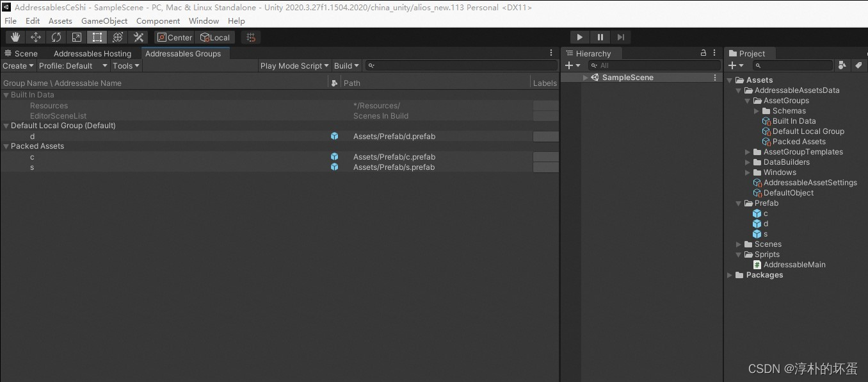This screenshot has height=382, width=868.
Task: Select AddressableAssetSettings asset
Action: tap(805, 183)
